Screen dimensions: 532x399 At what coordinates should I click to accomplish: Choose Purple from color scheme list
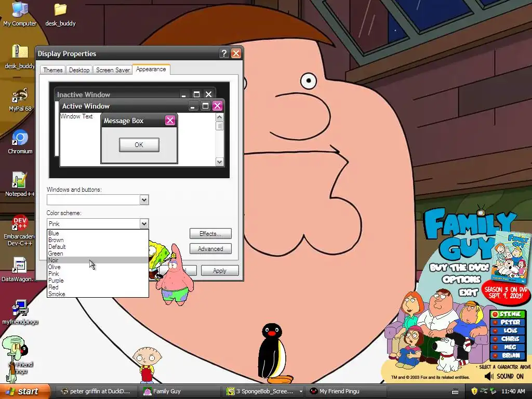[98, 281]
